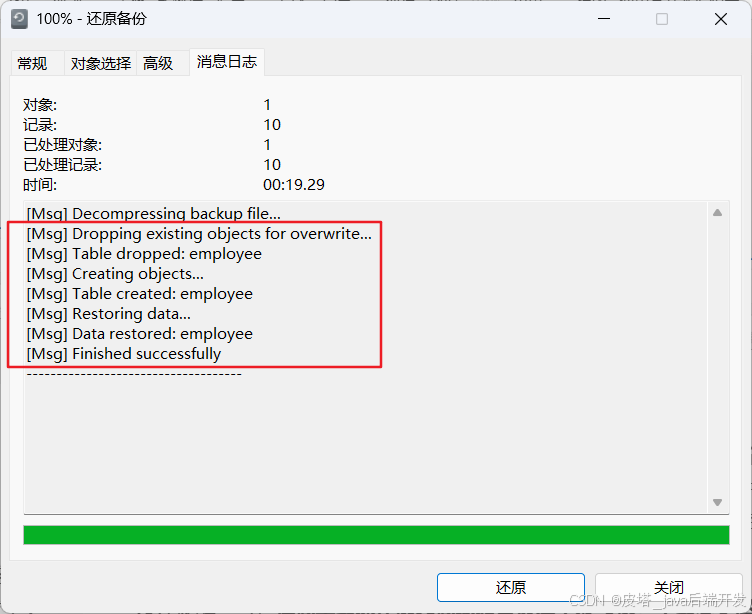The image size is (752, 614).
Task: Click the 'Data restored: employee' log line
Action: 140,334
